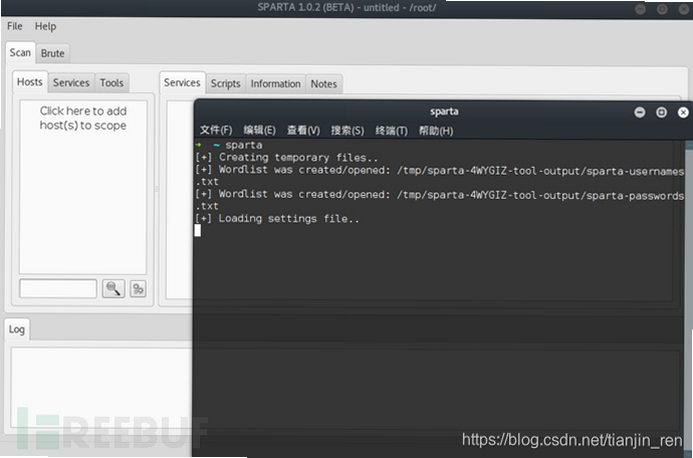Switch to the Brute tab
This screenshot has height=458, width=693.
(53, 53)
